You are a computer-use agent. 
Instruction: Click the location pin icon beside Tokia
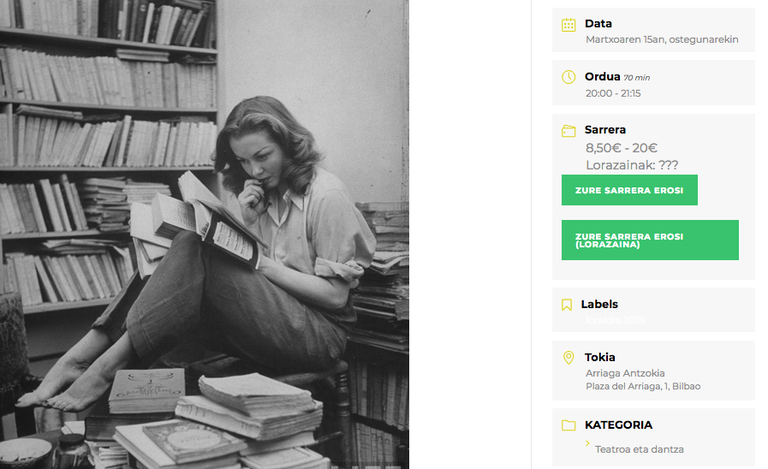click(x=568, y=358)
